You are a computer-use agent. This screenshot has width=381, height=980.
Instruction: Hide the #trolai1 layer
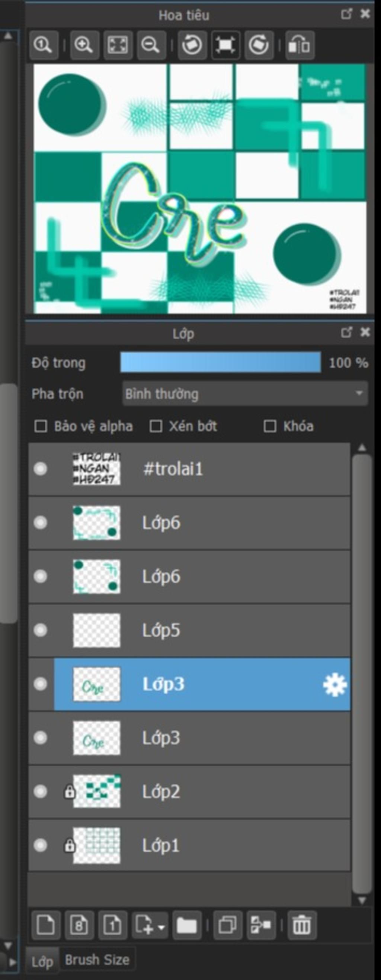point(40,469)
